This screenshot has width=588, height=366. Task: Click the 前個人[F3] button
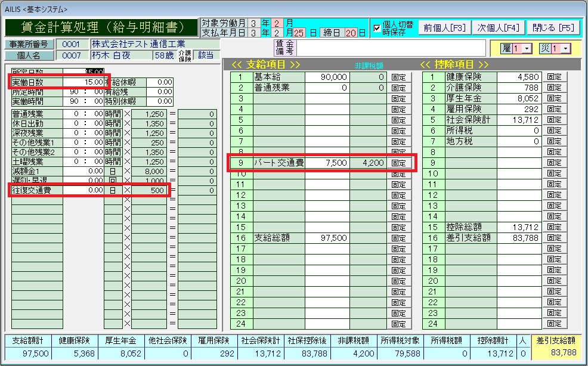tap(444, 27)
